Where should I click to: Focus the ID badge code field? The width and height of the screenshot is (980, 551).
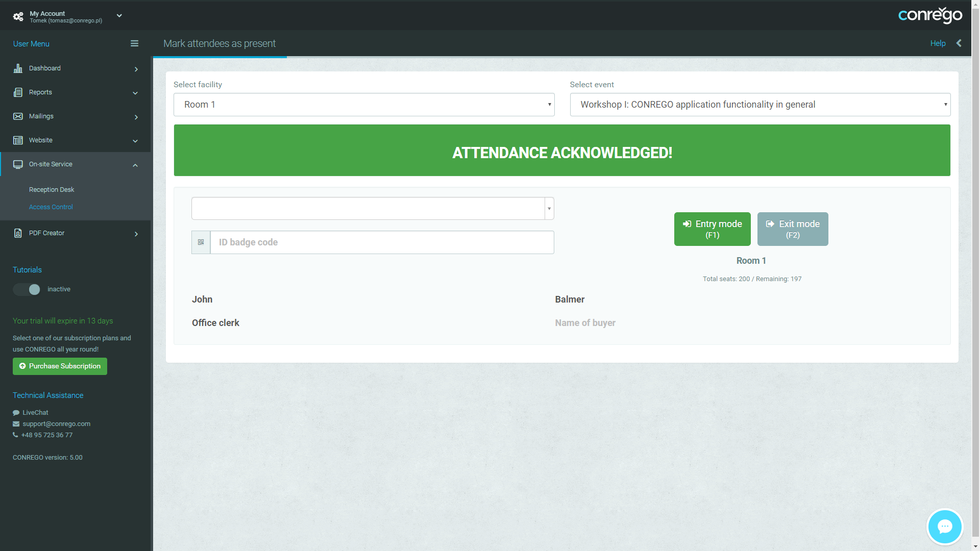(x=382, y=242)
